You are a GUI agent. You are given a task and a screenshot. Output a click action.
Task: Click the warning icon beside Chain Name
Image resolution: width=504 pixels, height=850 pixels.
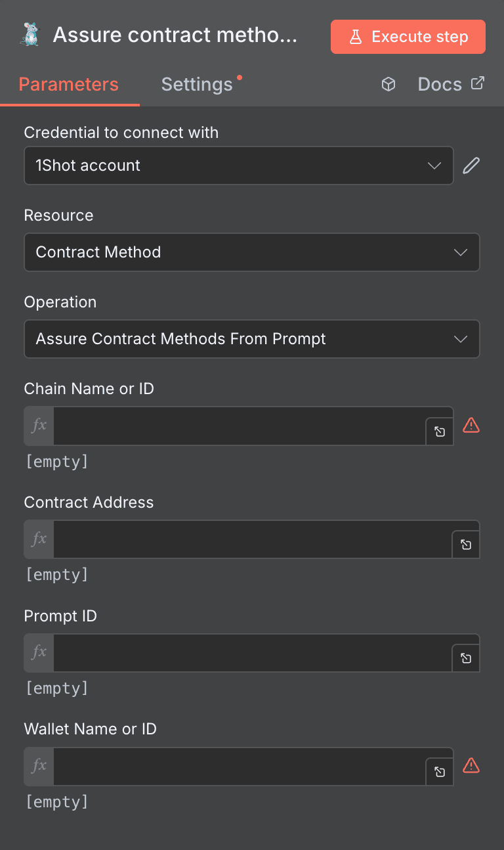coord(471,426)
